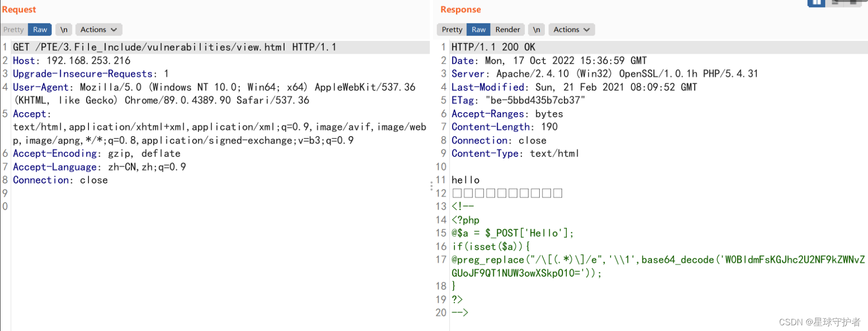Open the Actions dropdown in Request panel
The image size is (868, 331).
(x=99, y=29)
